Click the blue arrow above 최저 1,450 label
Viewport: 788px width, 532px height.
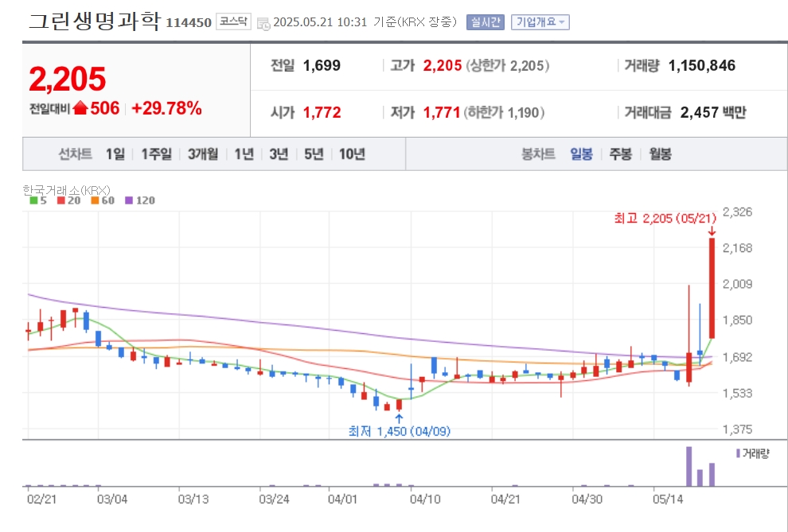(399, 417)
